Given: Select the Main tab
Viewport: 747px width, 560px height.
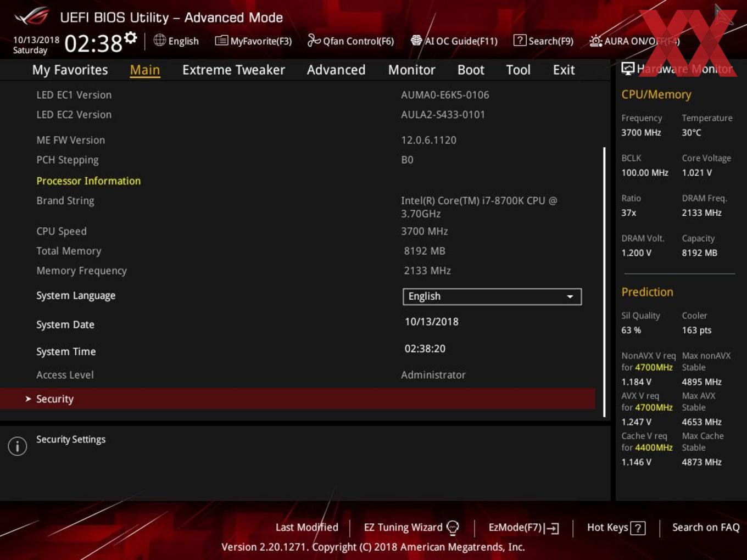Looking at the screenshot, I should click(x=145, y=70).
